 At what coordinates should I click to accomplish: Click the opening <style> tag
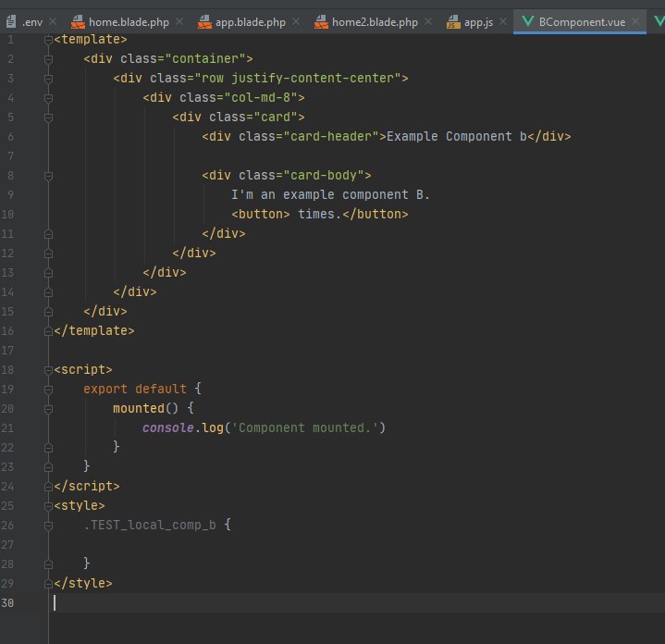[x=80, y=506]
